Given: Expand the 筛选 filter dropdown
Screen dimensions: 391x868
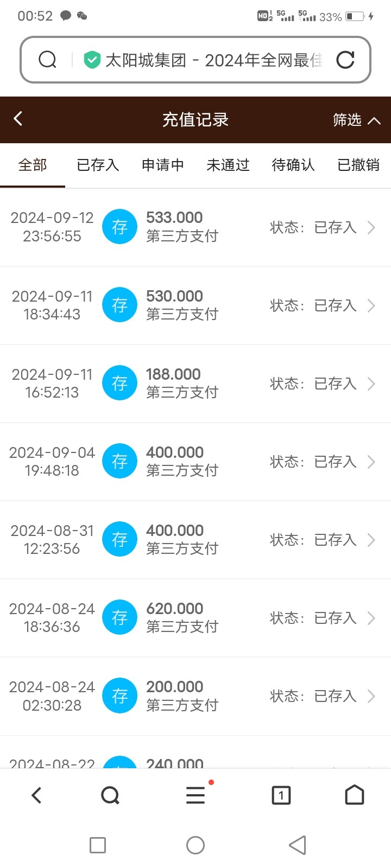Looking at the screenshot, I should (x=356, y=120).
